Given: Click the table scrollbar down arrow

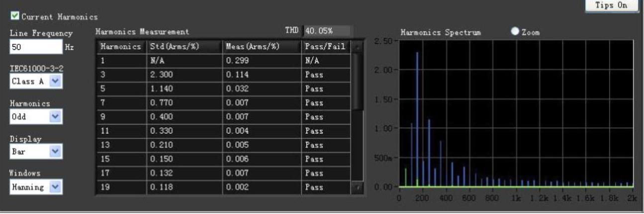Looking at the screenshot, I should [358, 188].
